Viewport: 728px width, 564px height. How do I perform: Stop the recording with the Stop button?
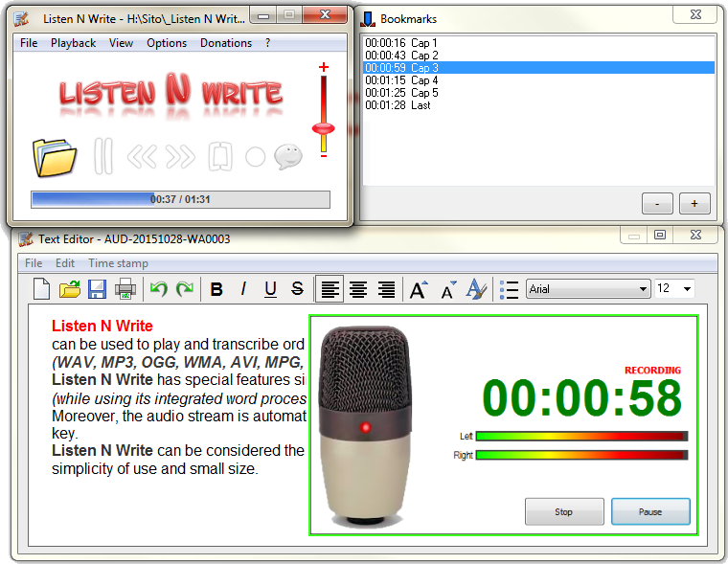(x=564, y=511)
